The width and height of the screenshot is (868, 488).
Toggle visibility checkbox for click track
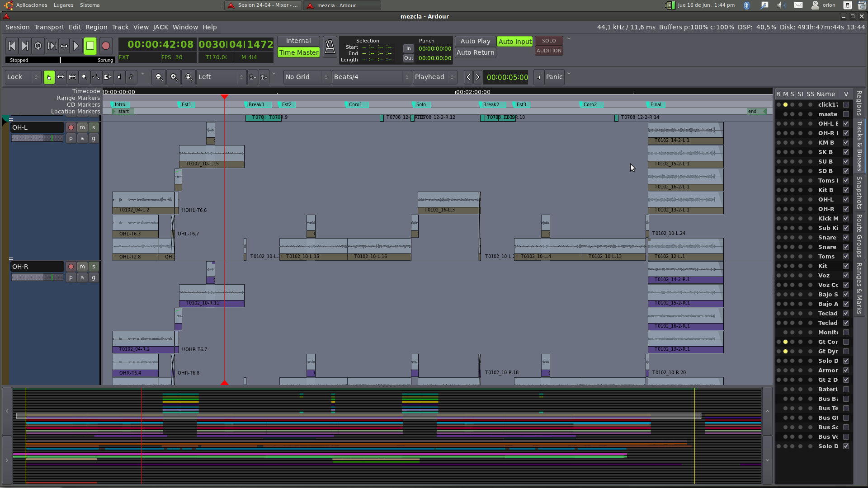[x=846, y=104]
